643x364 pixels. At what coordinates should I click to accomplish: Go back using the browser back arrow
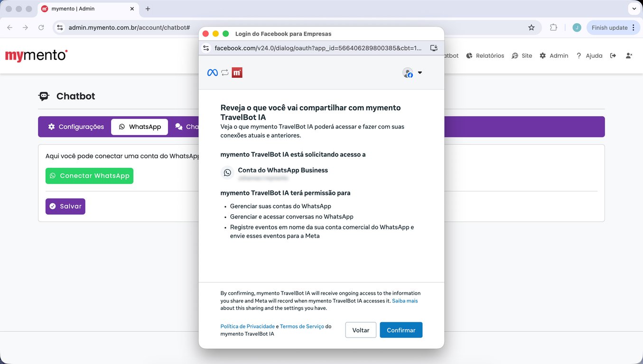pyautogui.click(x=10, y=27)
